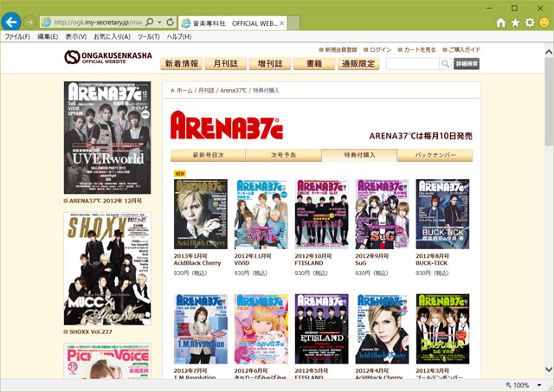Open sidebar SHOXX magazine cover
554x392 pixels.
(107, 269)
